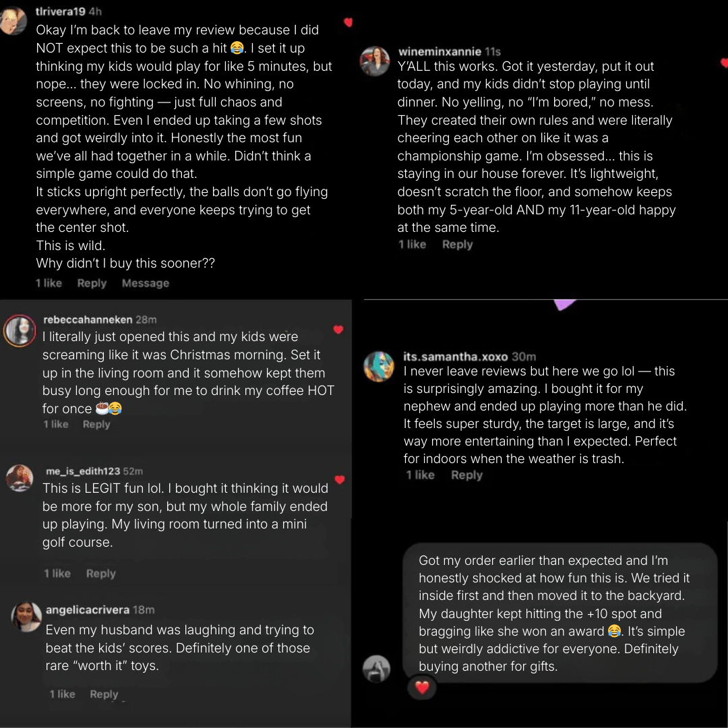Message tlrivera19 from the comment
The image size is (728, 728).
click(146, 283)
